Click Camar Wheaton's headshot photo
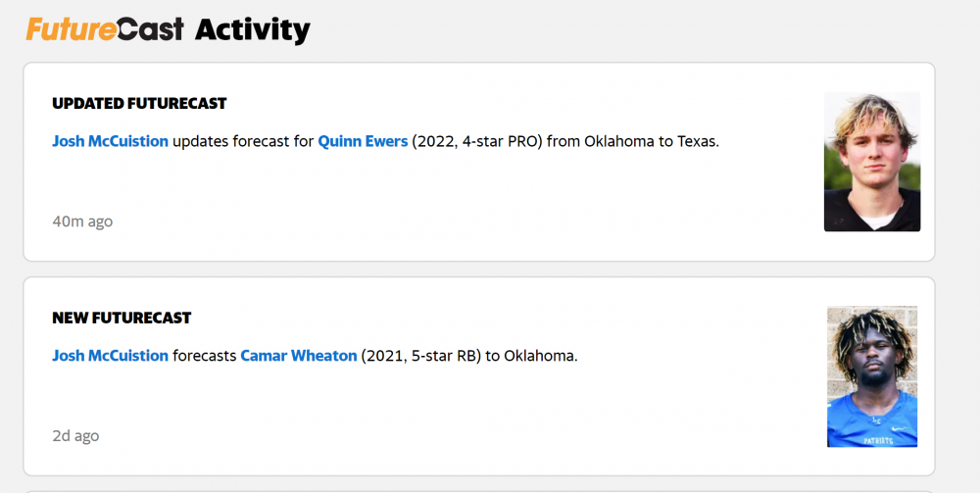This screenshot has height=493, width=980. [x=871, y=377]
